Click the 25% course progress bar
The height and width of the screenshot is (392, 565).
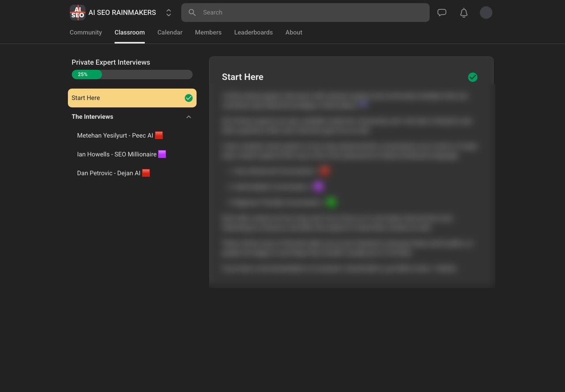pyautogui.click(x=132, y=75)
